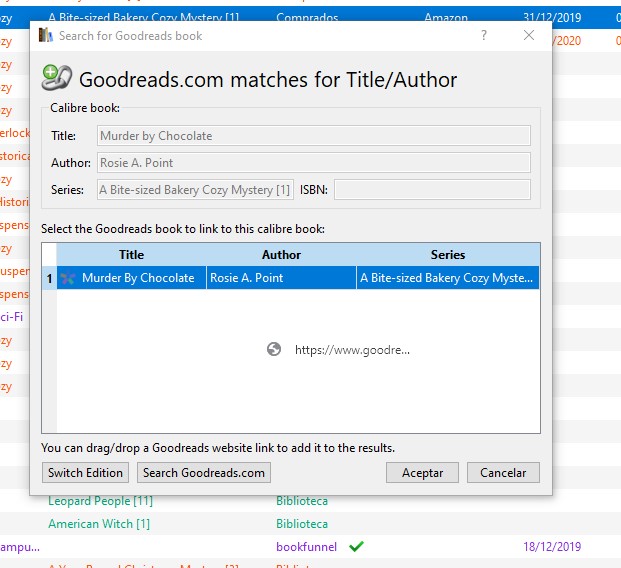Close the Search for Goodreads book dialog
621x568 pixels.
coord(529,35)
